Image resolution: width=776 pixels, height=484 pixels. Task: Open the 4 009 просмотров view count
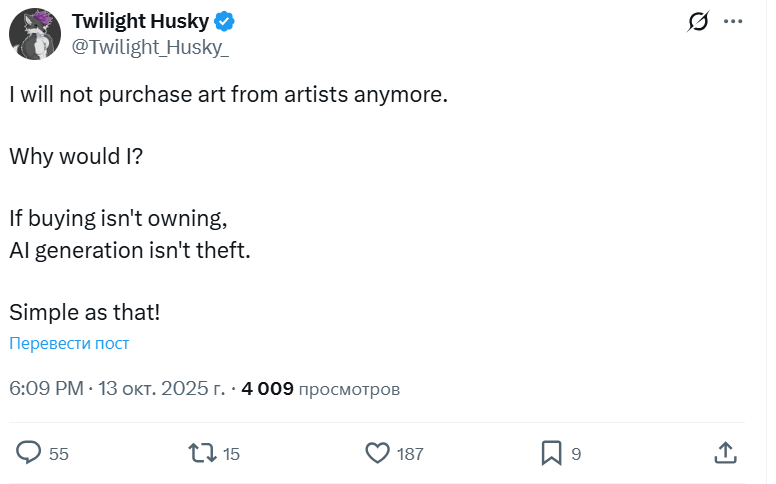click(320, 389)
